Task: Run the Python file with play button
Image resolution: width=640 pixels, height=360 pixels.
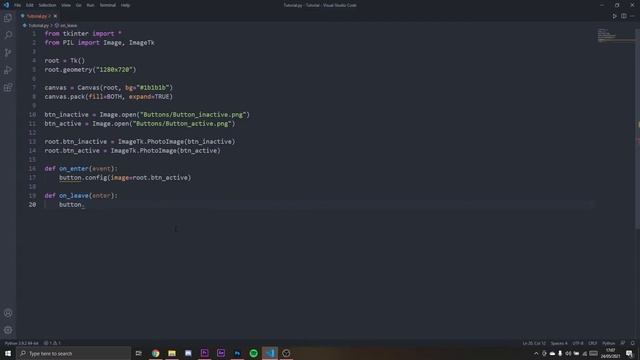Action: (614, 16)
